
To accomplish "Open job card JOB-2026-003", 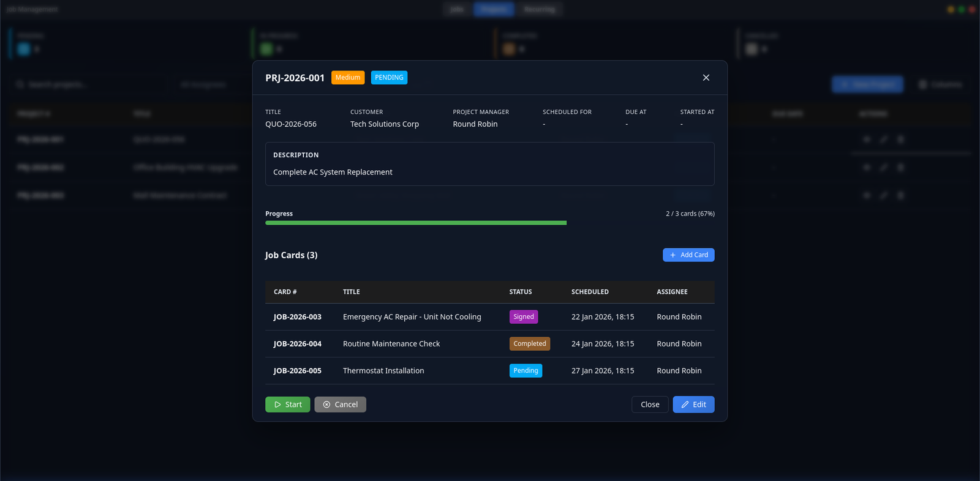I will 298,317.
